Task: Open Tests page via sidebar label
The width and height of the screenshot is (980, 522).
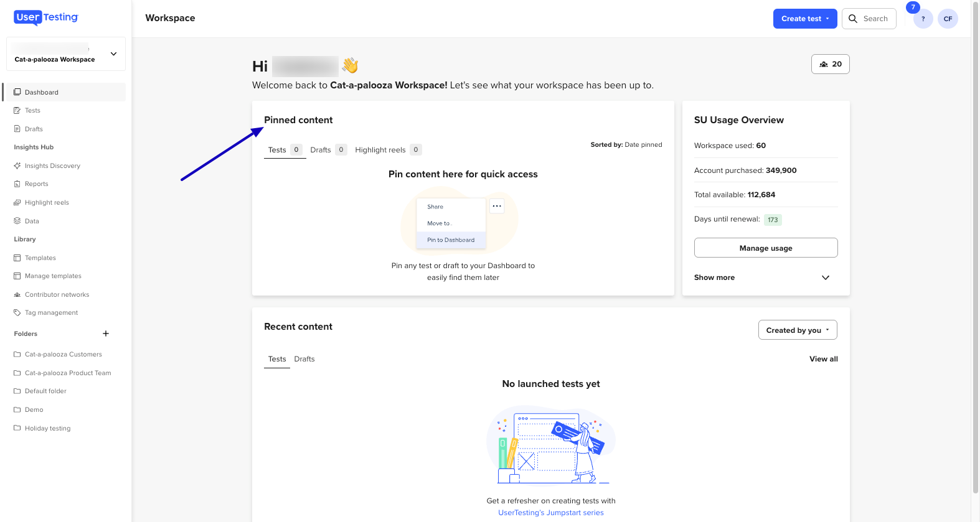Action: (x=32, y=111)
